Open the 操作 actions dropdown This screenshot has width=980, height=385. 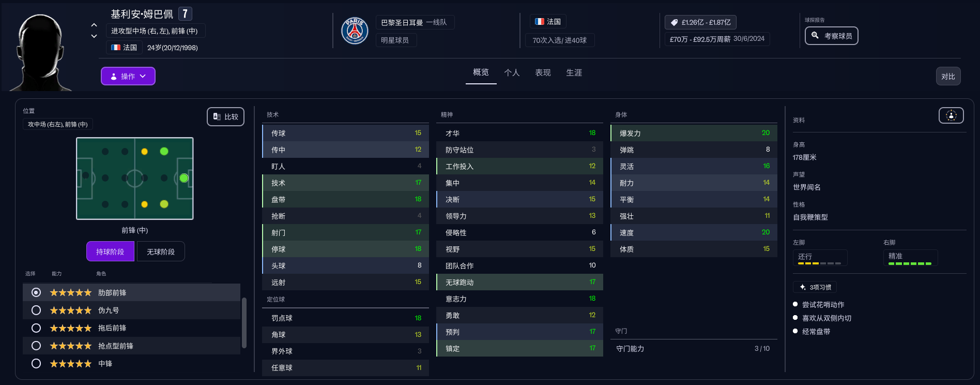tap(128, 76)
